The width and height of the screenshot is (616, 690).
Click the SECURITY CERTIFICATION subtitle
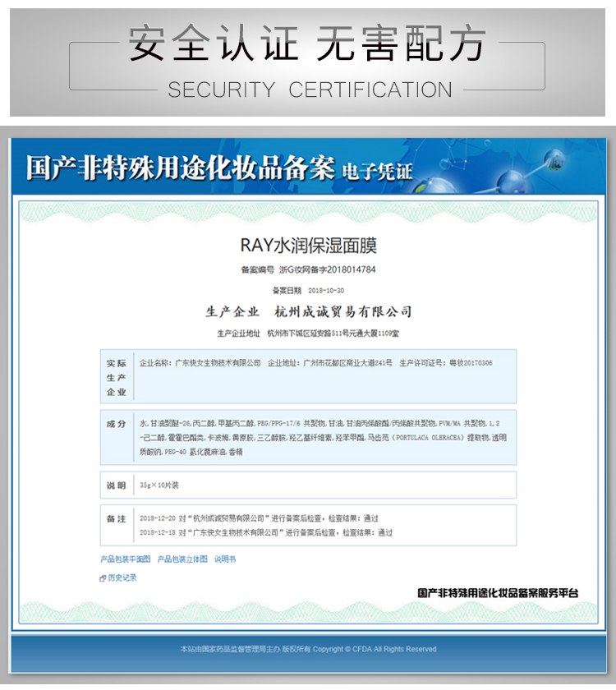[x=310, y=90]
